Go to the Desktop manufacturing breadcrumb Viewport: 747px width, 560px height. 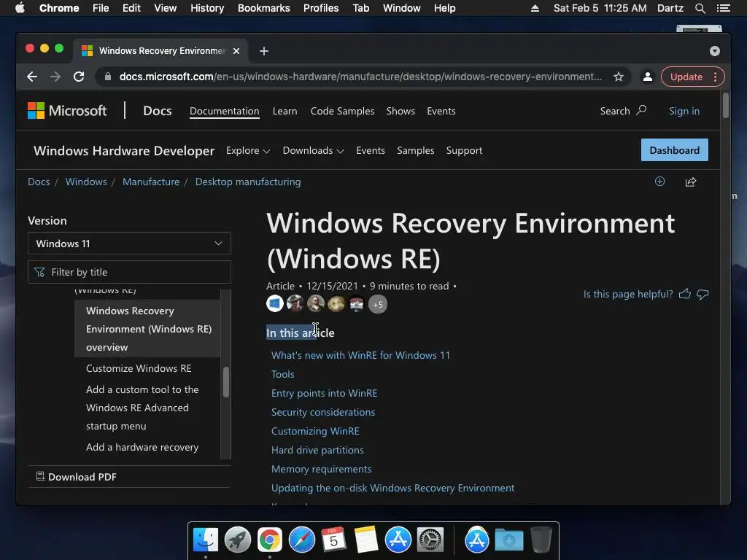click(x=248, y=182)
